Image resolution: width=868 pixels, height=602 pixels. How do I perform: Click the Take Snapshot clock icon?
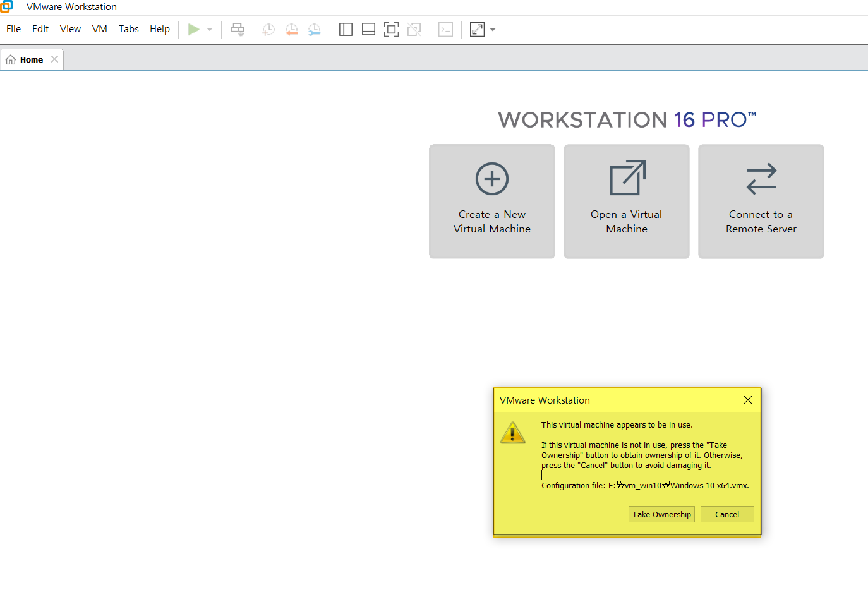coord(268,29)
